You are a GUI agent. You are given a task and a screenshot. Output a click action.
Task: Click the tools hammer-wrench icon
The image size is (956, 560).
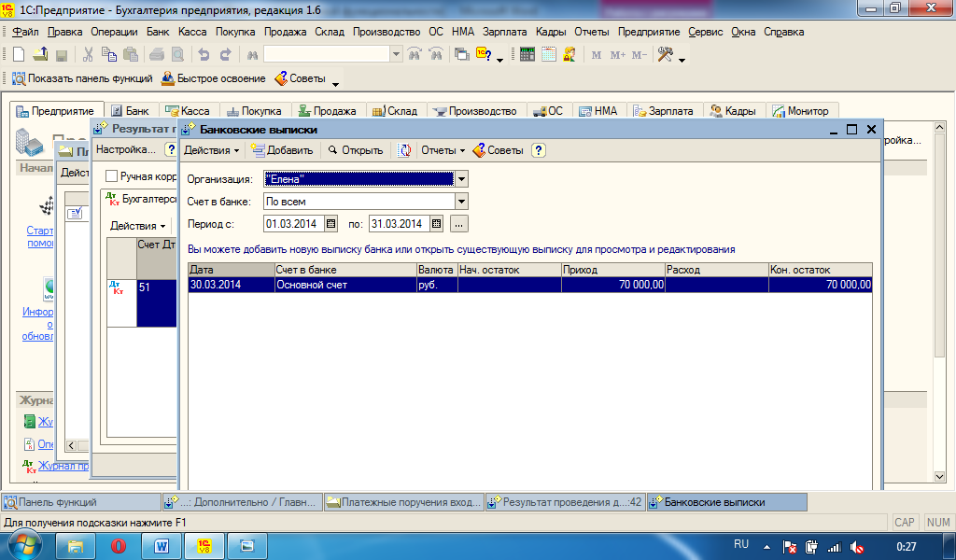(665, 55)
